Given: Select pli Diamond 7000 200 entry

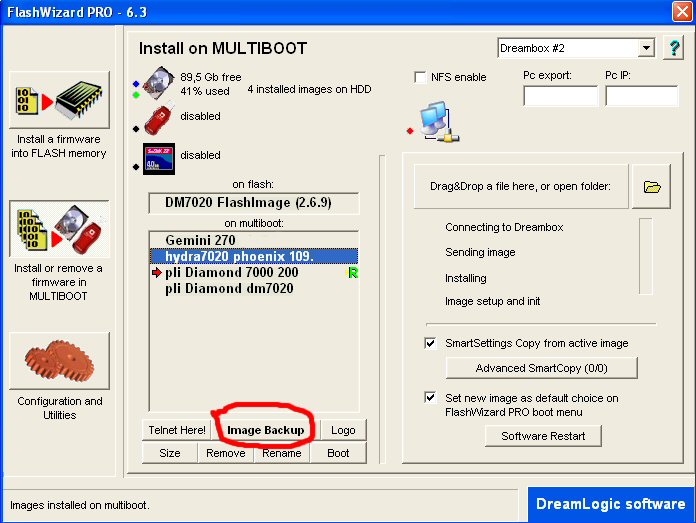Looking at the screenshot, I should [254, 273].
